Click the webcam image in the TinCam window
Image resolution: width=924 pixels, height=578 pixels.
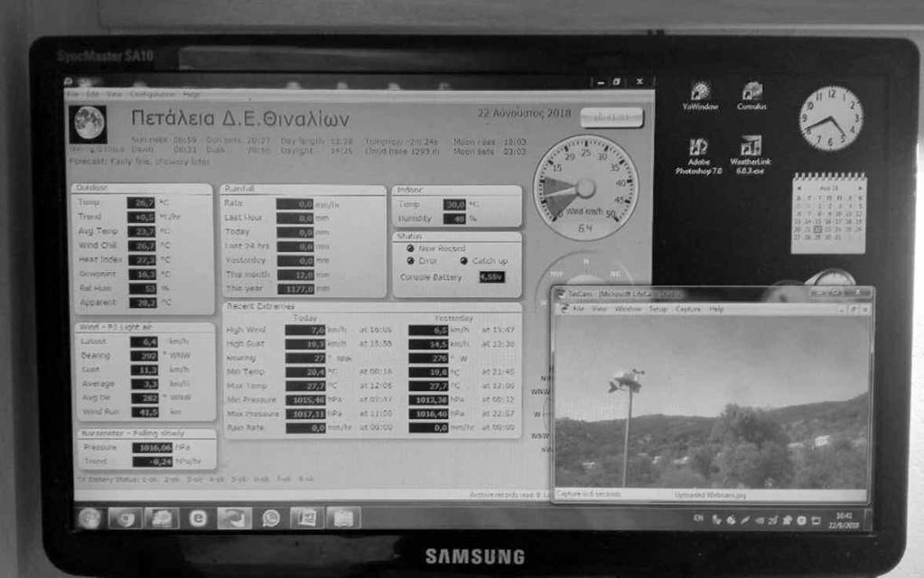click(713, 402)
